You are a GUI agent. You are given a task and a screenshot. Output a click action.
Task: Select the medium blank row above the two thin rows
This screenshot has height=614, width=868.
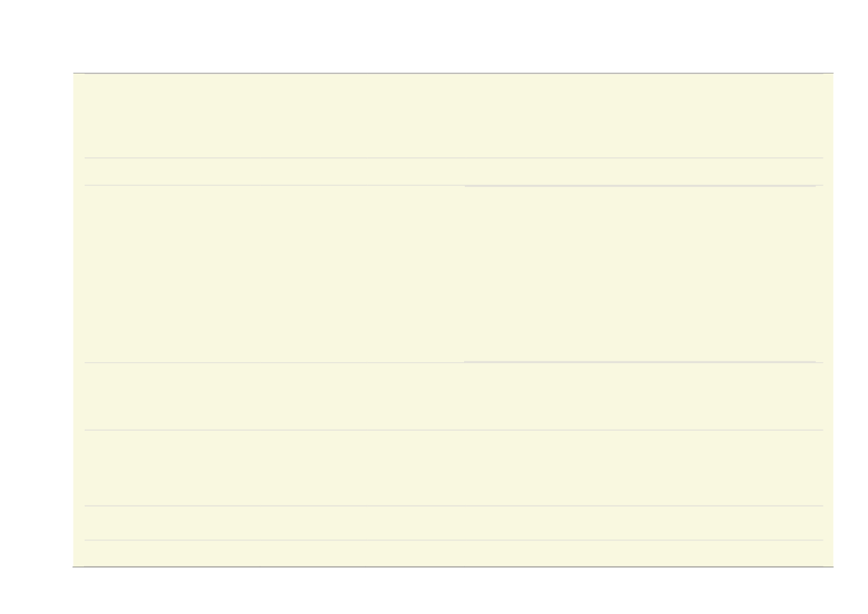(x=454, y=468)
